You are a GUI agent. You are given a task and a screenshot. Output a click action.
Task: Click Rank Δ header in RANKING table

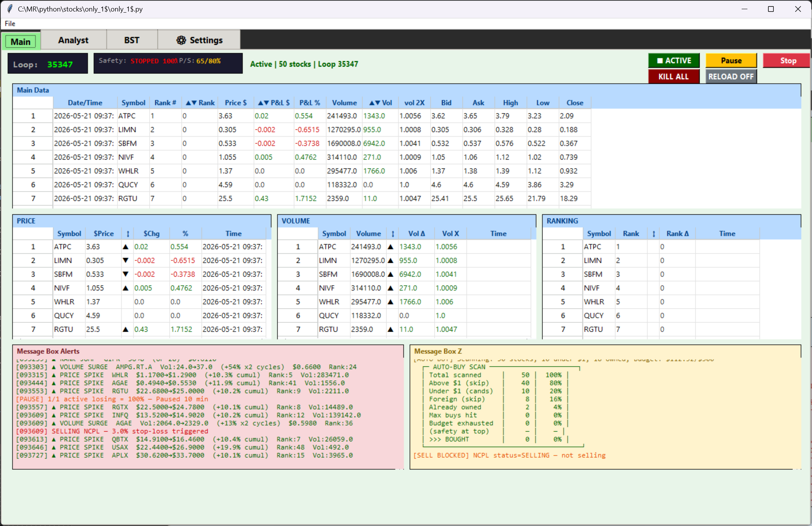click(677, 234)
